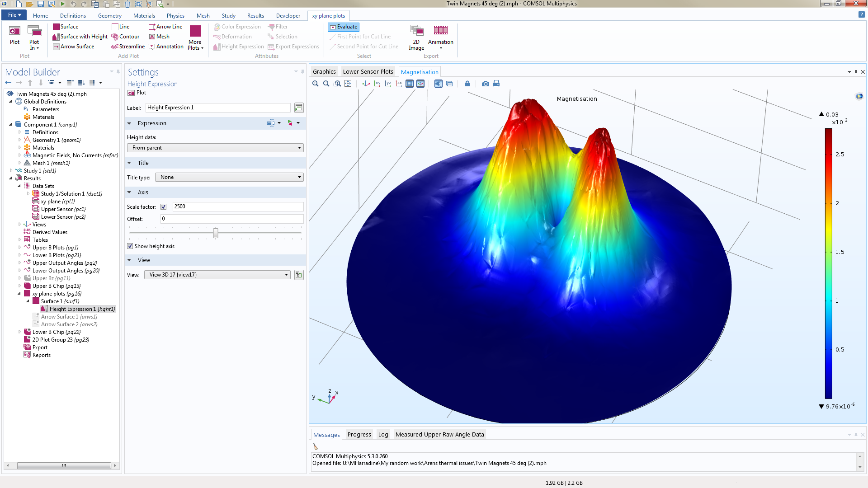868x488 pixels.
Task: Click the Print graphics icon
Action: [496, 84]
